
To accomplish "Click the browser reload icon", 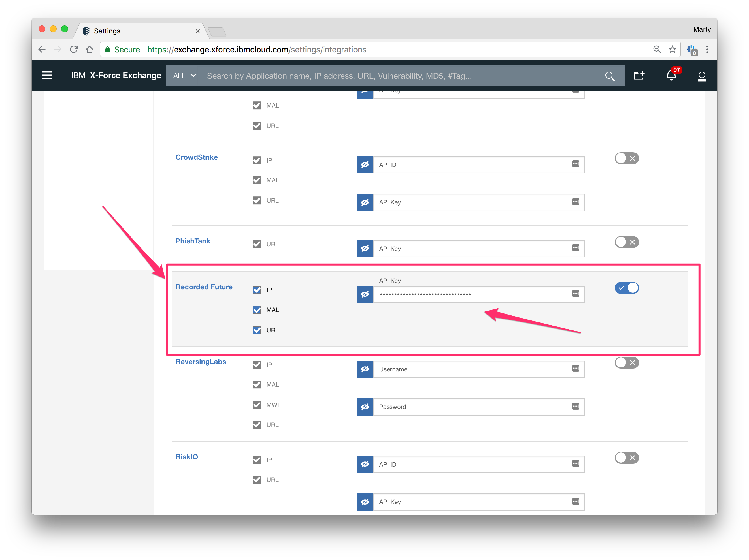I will [73, 49].
